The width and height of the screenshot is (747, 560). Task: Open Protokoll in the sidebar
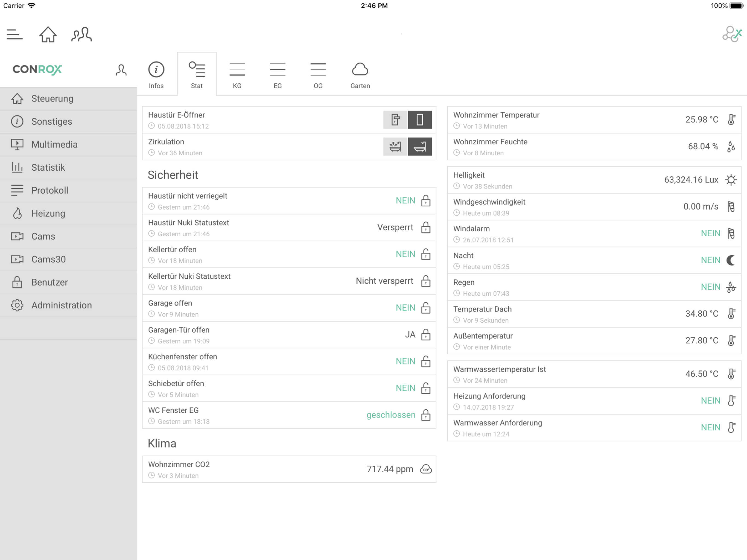click(68, 191)
